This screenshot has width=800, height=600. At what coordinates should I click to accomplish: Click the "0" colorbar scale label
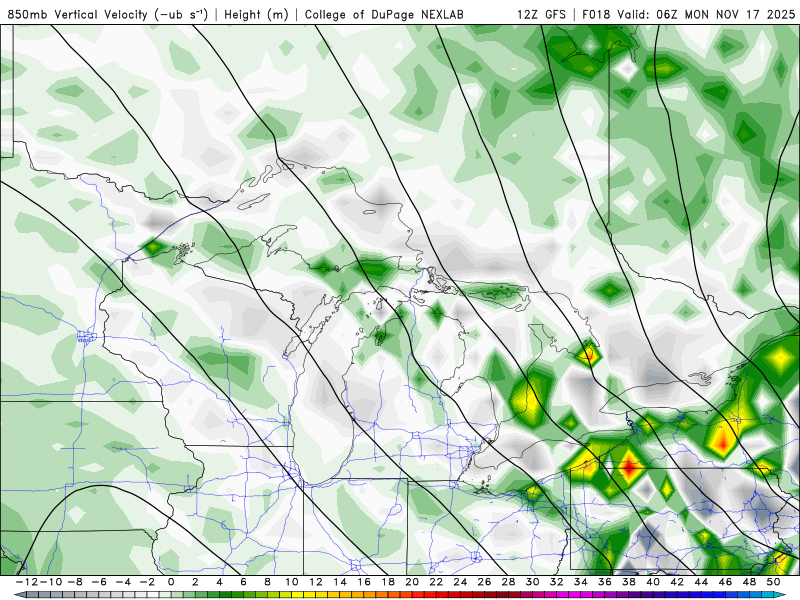point(171,582)
